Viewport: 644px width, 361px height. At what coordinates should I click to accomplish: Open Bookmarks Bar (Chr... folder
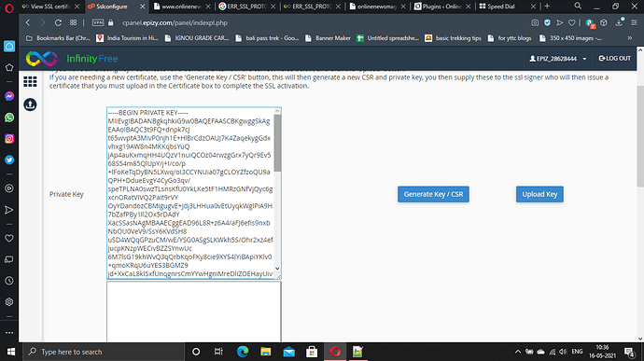click(x=58, y=38)
